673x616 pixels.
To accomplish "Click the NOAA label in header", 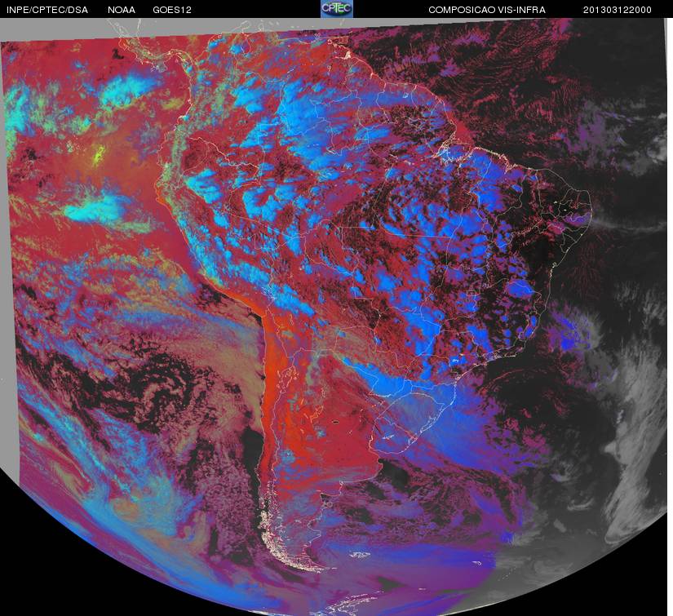I will [122, 10].
